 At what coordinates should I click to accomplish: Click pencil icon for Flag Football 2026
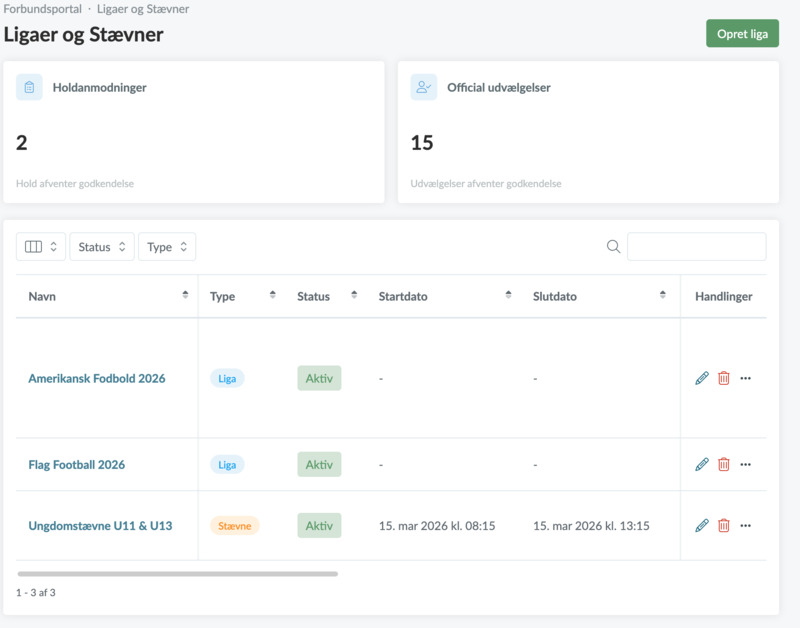click(701, 465)
